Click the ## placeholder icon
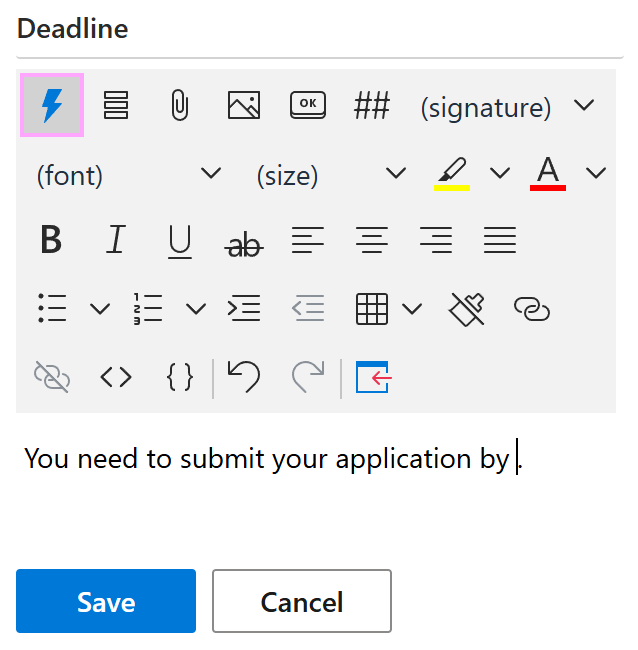The width and height of the screenshot is (638, 650). click(x=372, y=105)
